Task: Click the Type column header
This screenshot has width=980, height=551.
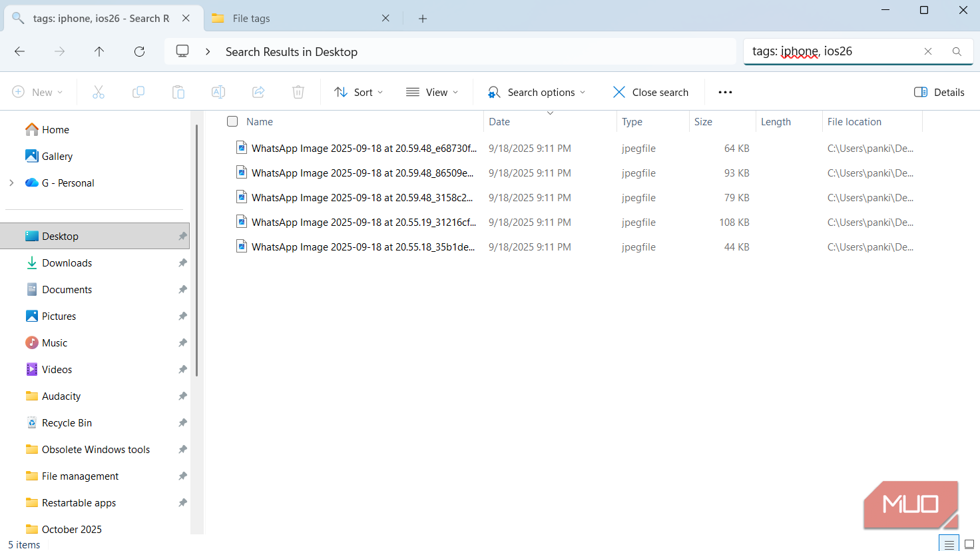Action: coord(653,121)
